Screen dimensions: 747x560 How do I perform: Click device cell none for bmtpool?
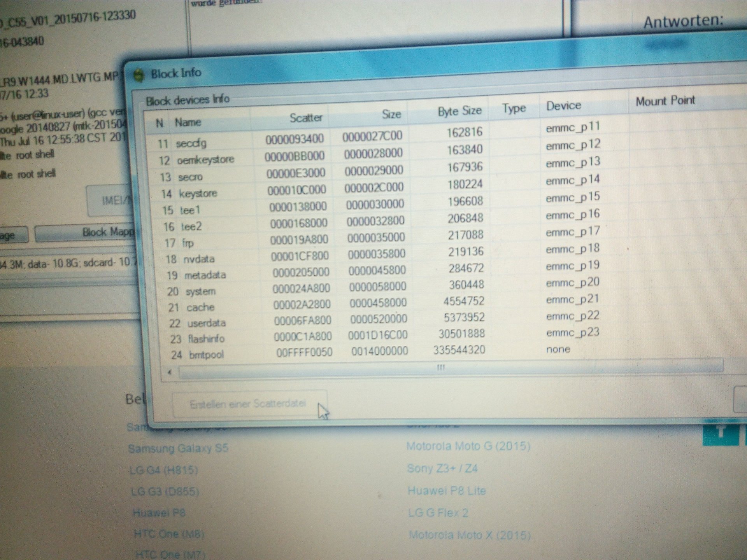pyautogui.click(x=558, y=349)
